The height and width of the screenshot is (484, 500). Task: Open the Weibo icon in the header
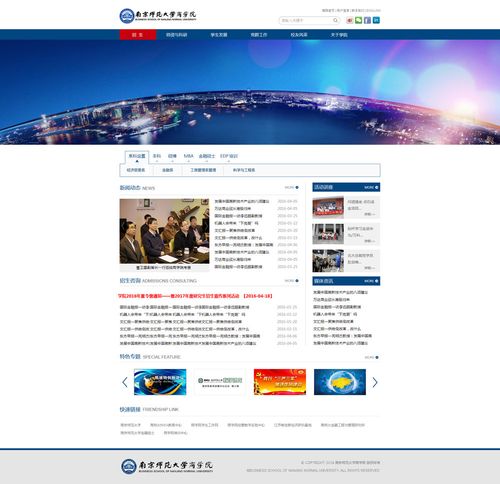(x=350, y=20)
